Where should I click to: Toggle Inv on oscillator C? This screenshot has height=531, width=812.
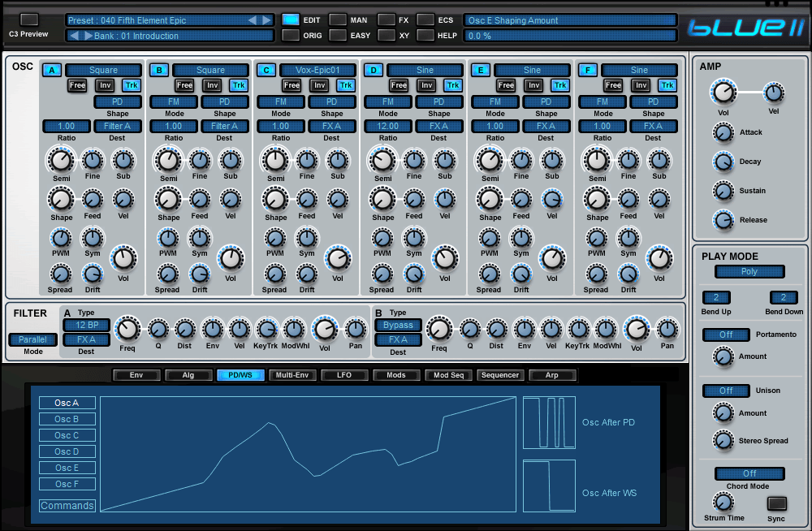pos(319,85)
